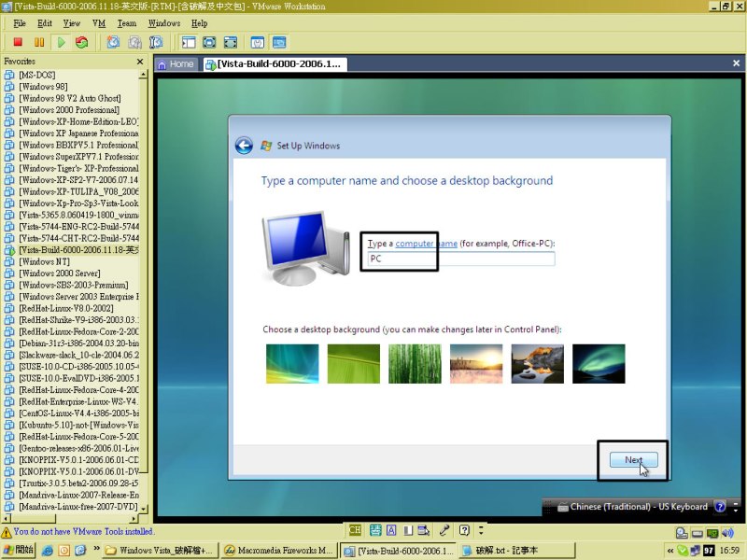Click Favorites scrollbar up arrow
The width and height of the screenshot is (747, 560).
point(143,75)
